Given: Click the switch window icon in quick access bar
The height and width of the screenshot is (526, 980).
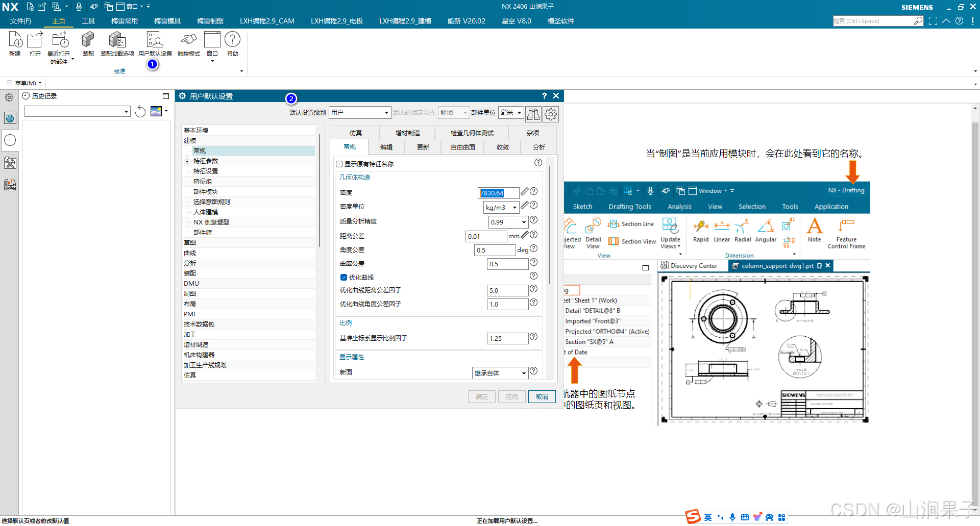Looking at the screenshot, I should pos(108,7).
